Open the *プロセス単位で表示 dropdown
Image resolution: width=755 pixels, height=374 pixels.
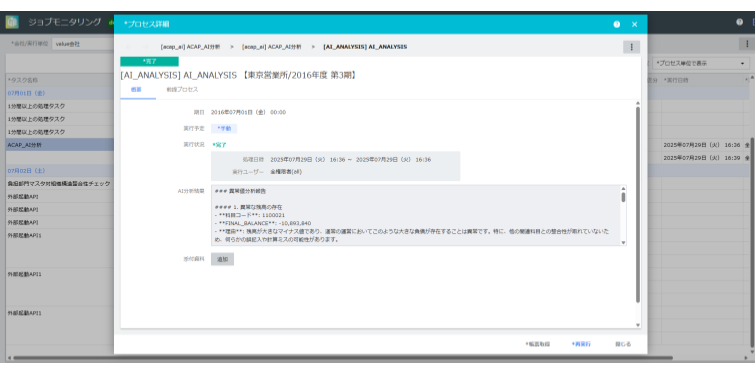pos(701,64)
